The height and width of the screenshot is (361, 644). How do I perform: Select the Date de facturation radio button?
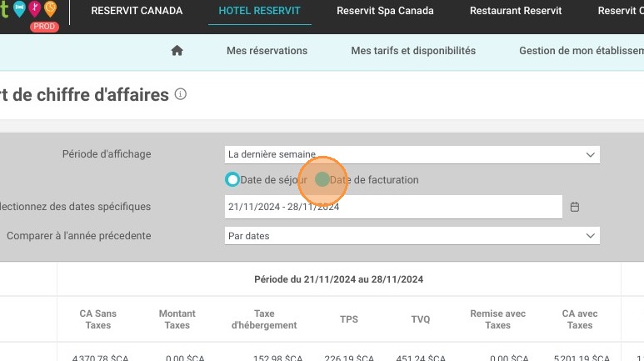click(322, 180)
